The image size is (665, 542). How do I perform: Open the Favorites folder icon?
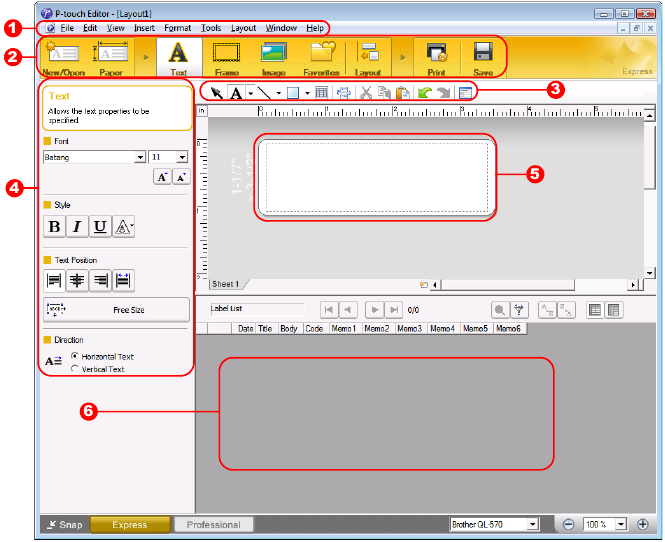point(322,58)
